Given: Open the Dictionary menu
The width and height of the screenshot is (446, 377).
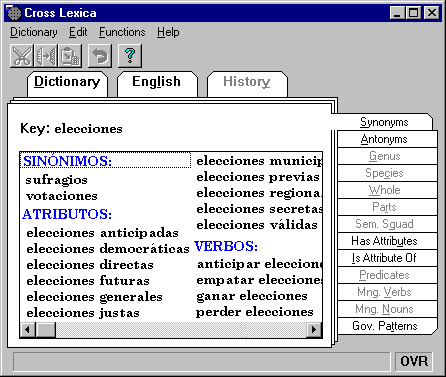Looking at the screenshot, I should pyautogui.click(x=34, y=32).
